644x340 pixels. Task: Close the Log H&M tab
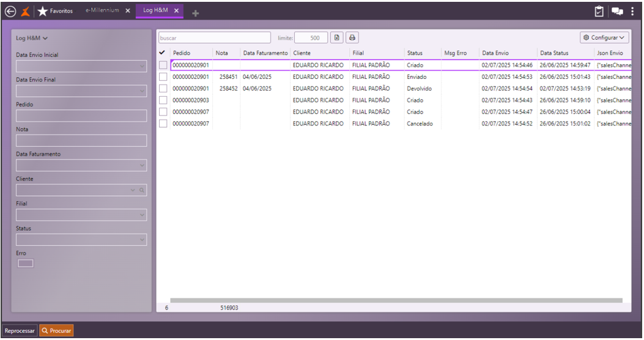pyautogui.click(x=176, y=10)
